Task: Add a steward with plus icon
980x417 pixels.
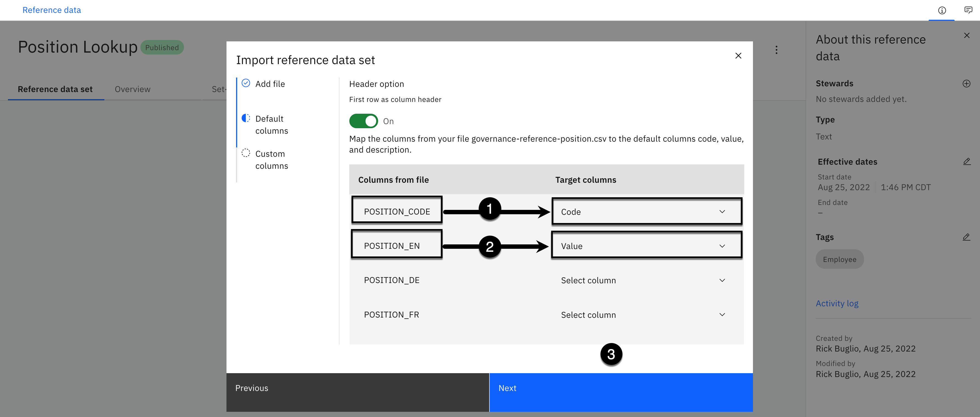Action: [966, 84]
